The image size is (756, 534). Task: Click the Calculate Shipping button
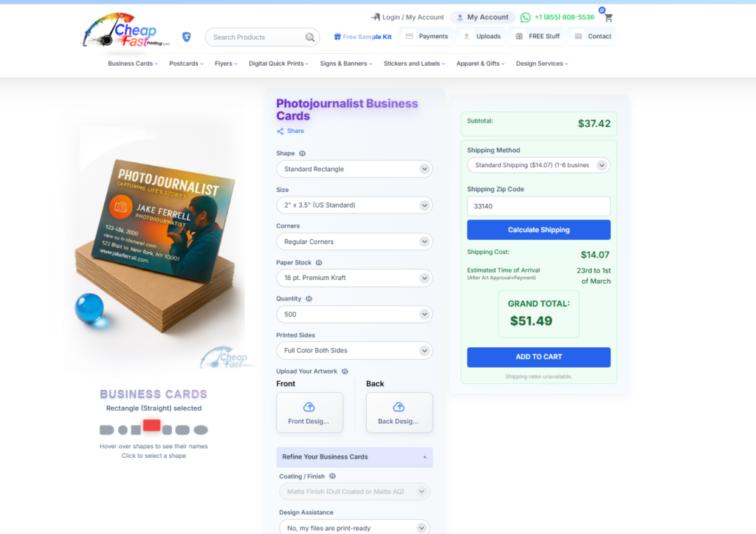coord(538,230)
